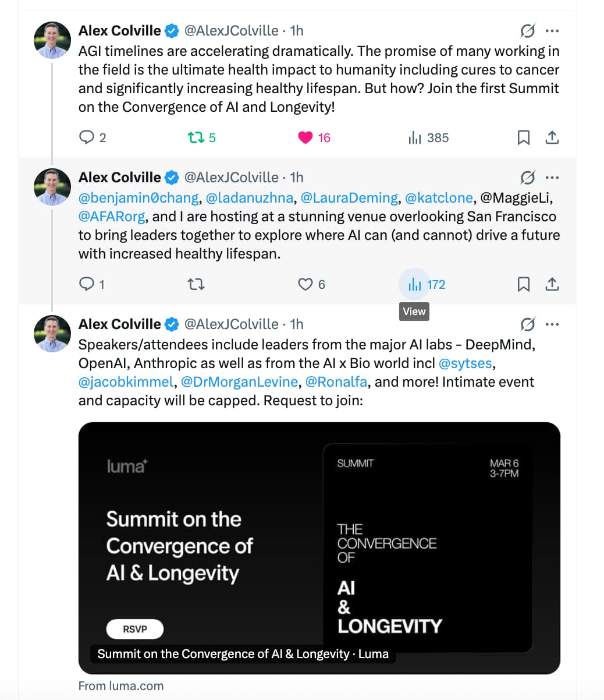The width and height of the screenshot is (604, 700).
Task: Reply to the second tweet with 1 reply
Action: (87, 284)
